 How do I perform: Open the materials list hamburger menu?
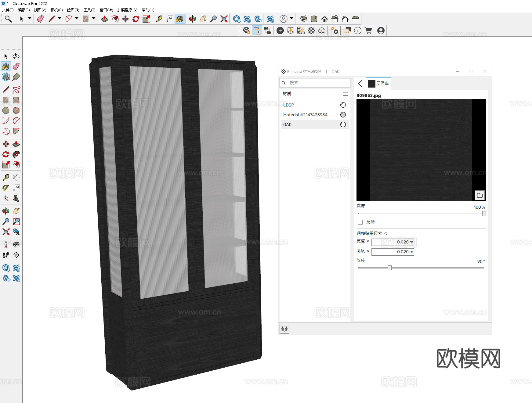346,94
